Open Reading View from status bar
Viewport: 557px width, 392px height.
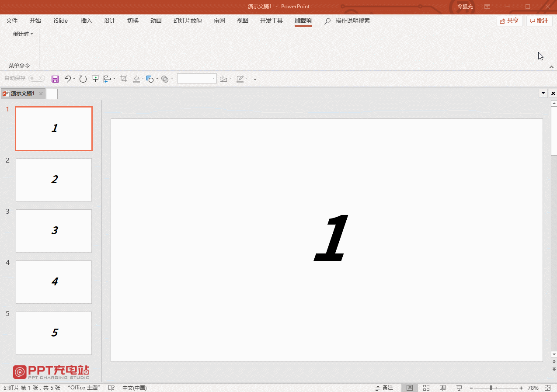442,388
